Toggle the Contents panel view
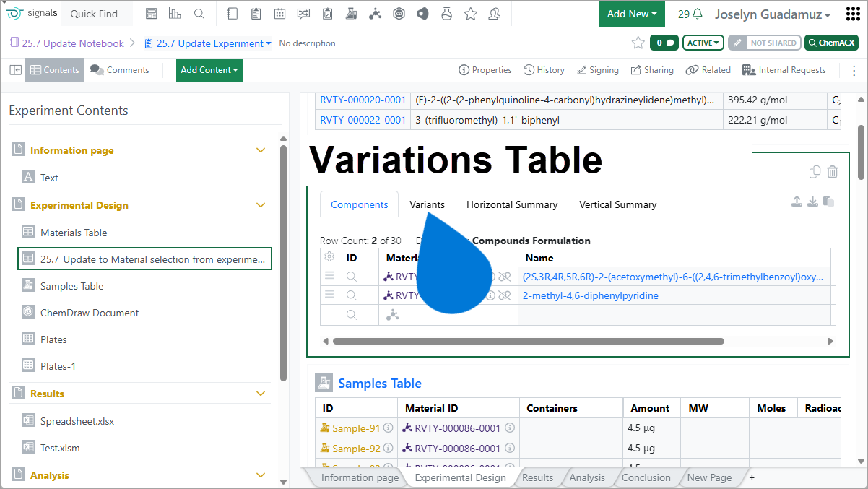Image resolution: width=868 pixels, height=489 pixels. click(54, 70)
